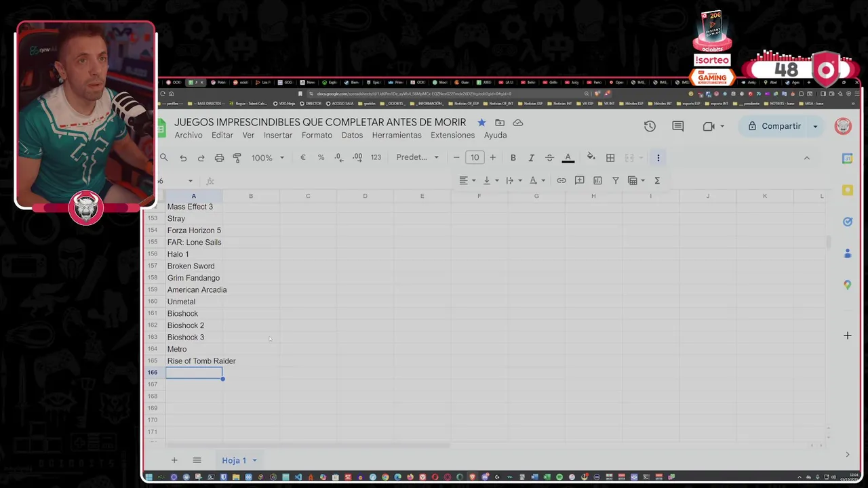Click the Compartir share button
Screen dimensions: 868x488
774,127
